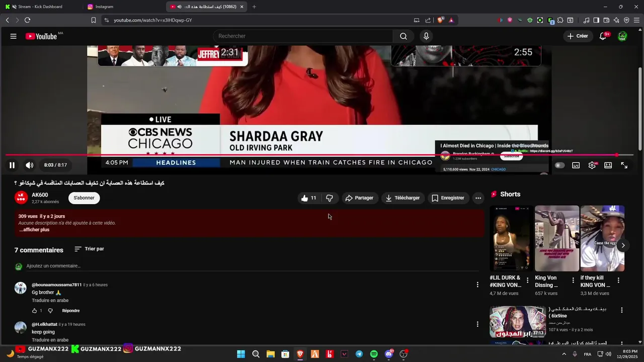The image size is (644, 362).
Task: Open options for the 6ix9ine video
Action: point(621,310)
